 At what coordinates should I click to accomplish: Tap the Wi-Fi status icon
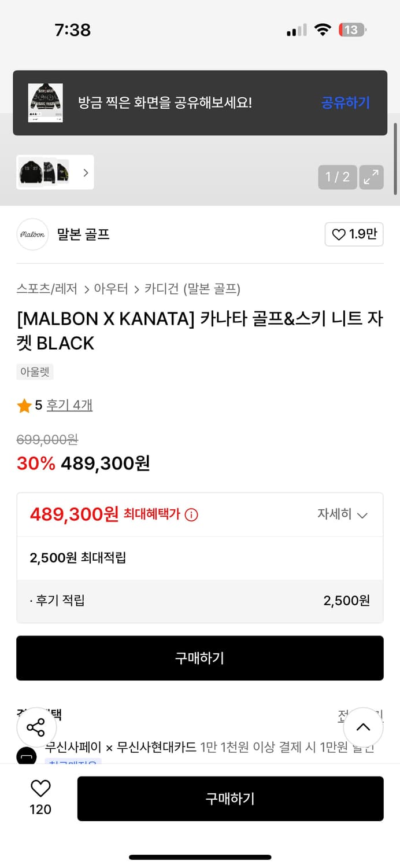click(323, 30)
